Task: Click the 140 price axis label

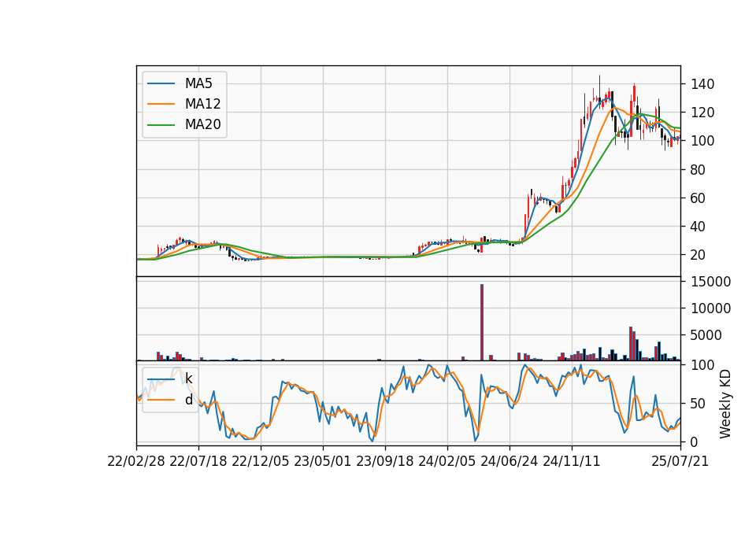Action: coord(702,84)
